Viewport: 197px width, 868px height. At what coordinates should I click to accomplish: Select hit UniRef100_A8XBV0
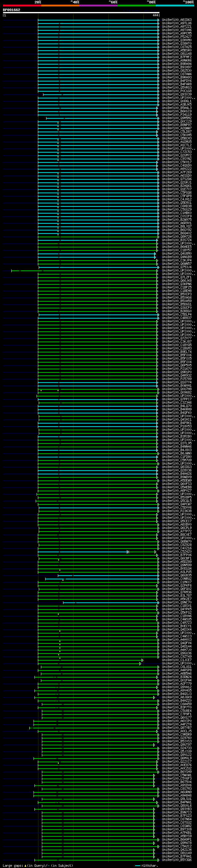click(x=177, y=524)
